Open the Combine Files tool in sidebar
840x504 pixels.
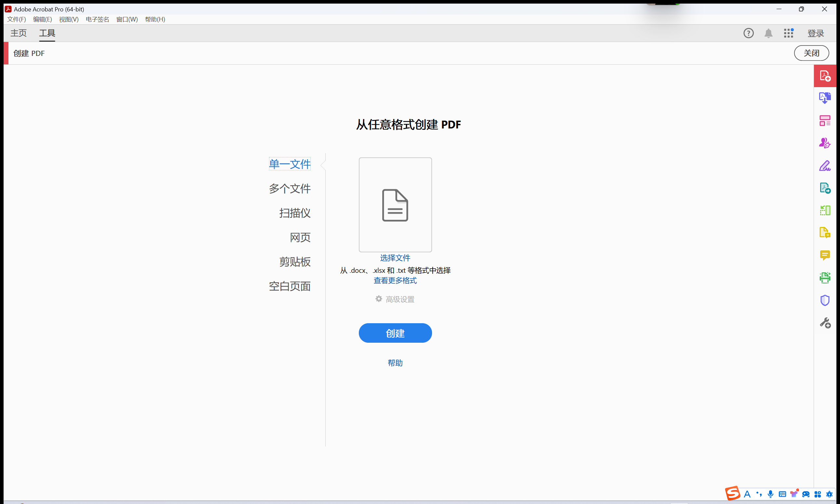tap(825, 98)
